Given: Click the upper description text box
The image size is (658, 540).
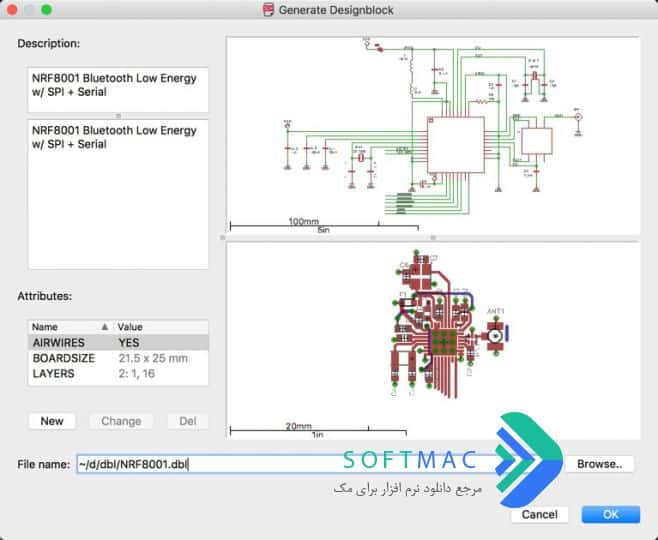Looking at the screenshot, I should (x=118, y=89).
